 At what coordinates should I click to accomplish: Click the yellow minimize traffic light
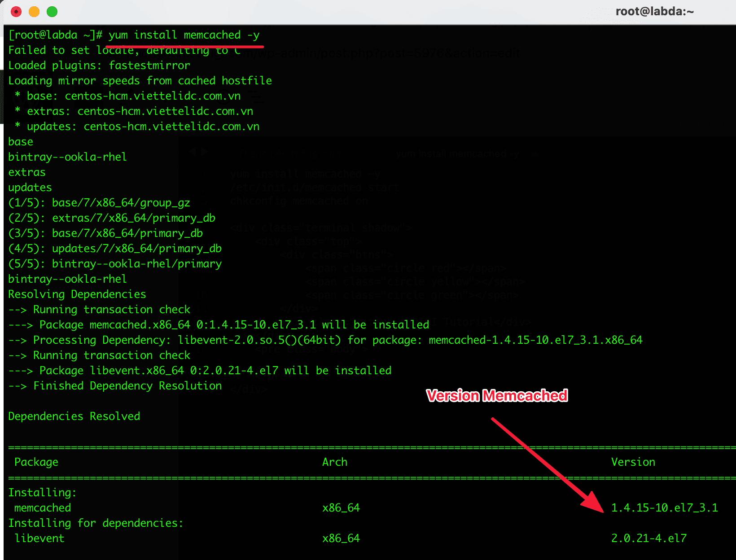pos(34,11)
